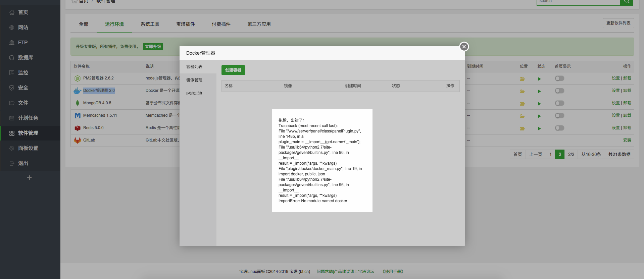This screenshot has width=644, height=279.
Task: Click the plus icon below the sidebar
Action: [30, 177]
